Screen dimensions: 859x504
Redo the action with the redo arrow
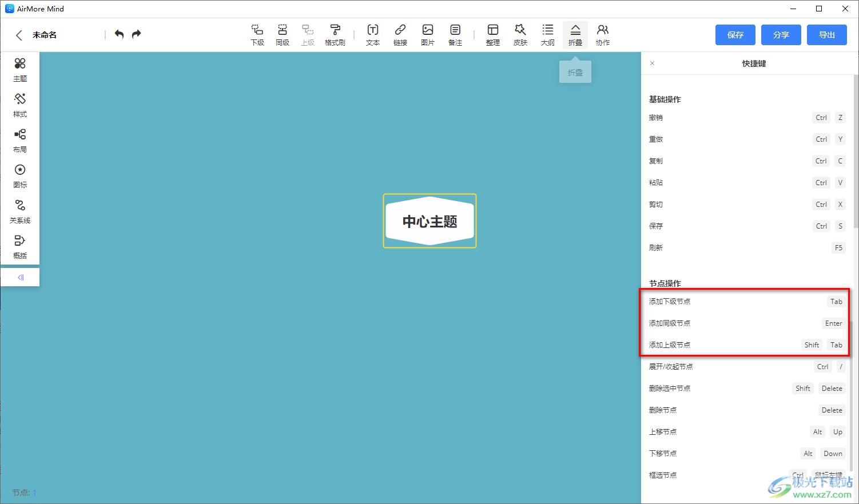point(136,34)
